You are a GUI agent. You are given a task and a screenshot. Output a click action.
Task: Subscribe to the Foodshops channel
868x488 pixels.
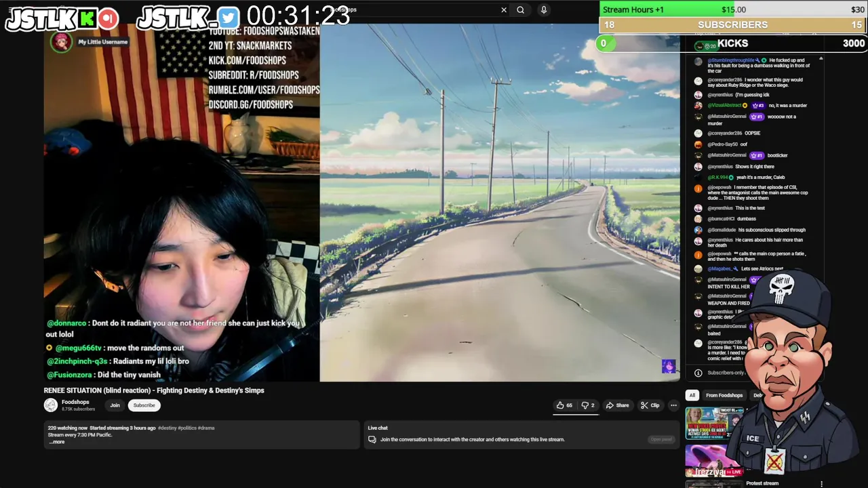click(144, 405)
